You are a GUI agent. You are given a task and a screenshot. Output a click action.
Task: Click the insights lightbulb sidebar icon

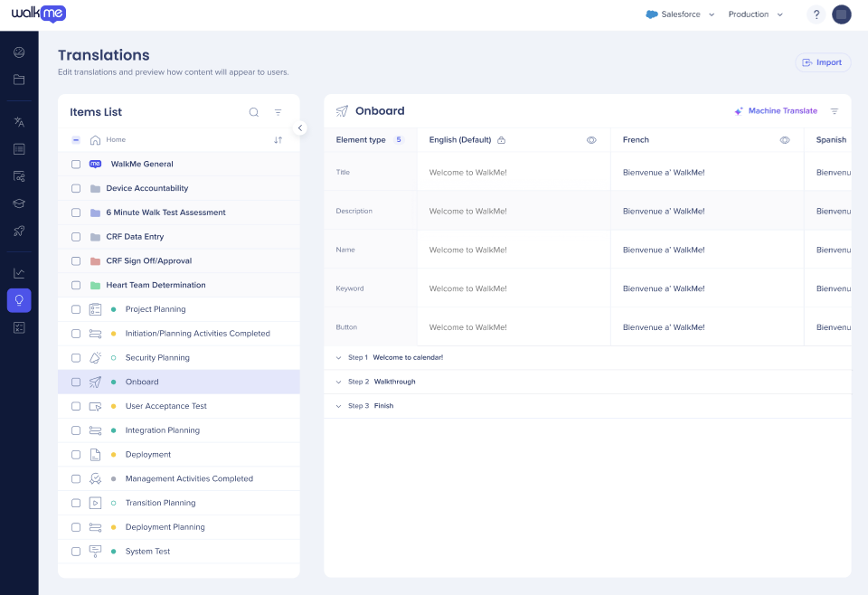coord(19,300)
